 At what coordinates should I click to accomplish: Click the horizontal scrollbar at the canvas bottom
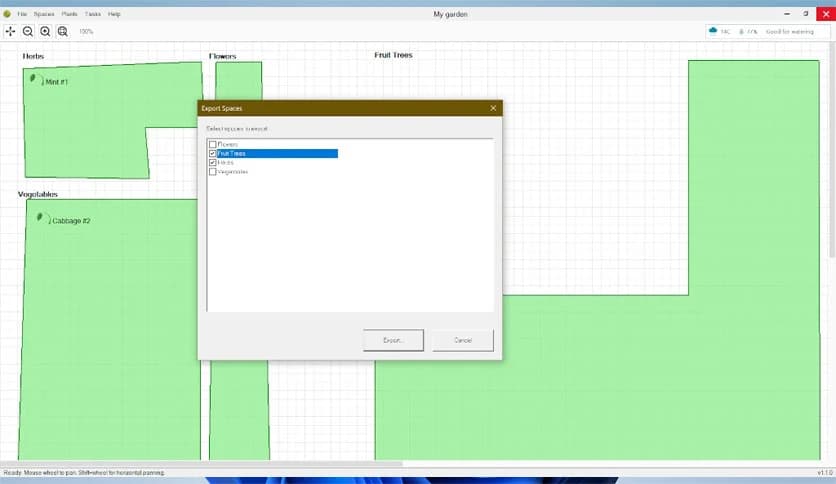(202, 464)
